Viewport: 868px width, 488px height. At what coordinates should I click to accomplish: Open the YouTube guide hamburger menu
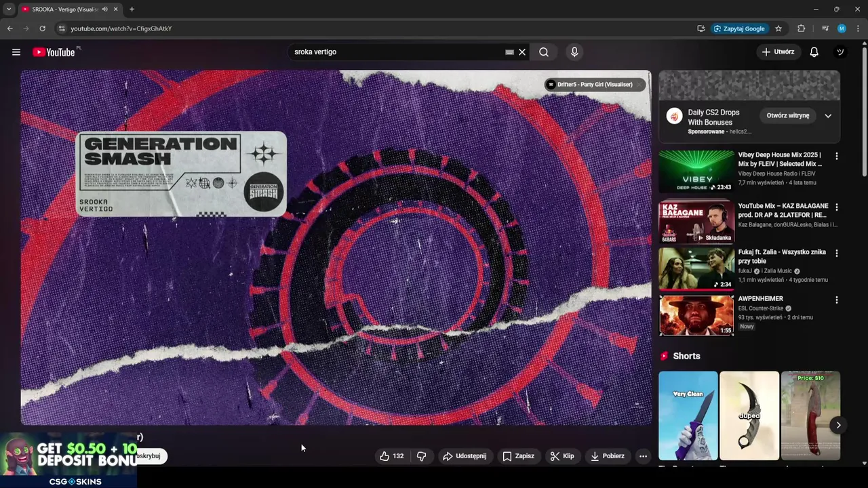(x=16, y=52)
